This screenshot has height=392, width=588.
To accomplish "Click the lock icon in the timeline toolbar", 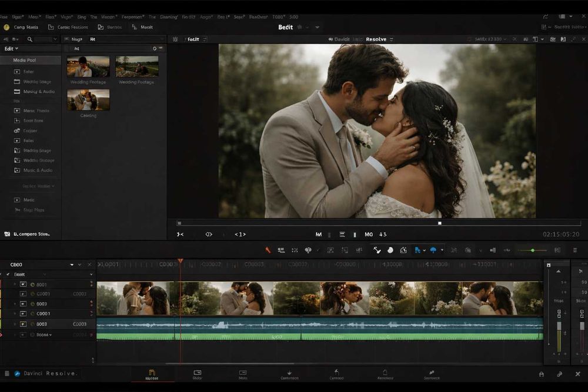I will click(x=403, y=250).
